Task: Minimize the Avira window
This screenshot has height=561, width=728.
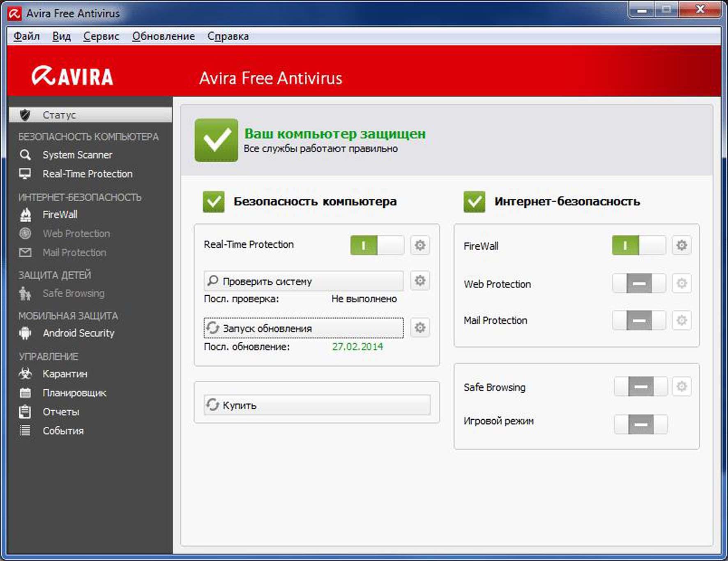Action: pos(642,10)
